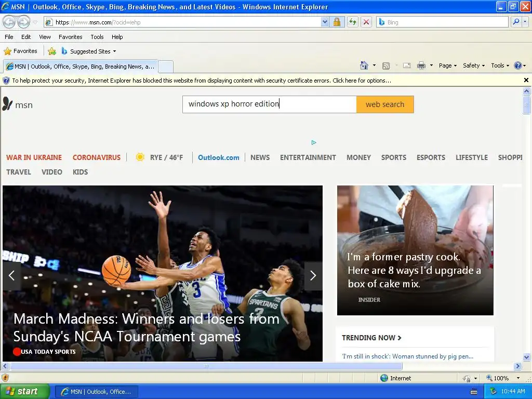Image resolution: width=532 pixels, height=399 pixels.
Task: Go to ENTERTAINMENT section
Action: point(308,157)
